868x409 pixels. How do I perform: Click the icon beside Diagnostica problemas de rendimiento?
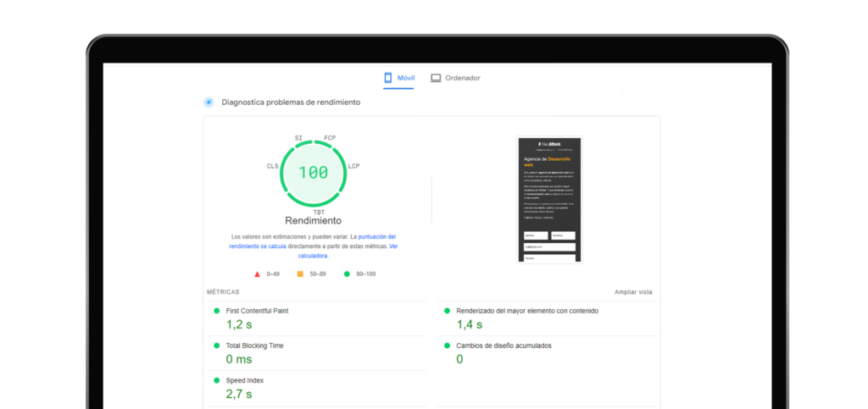(x=209, y=102)
